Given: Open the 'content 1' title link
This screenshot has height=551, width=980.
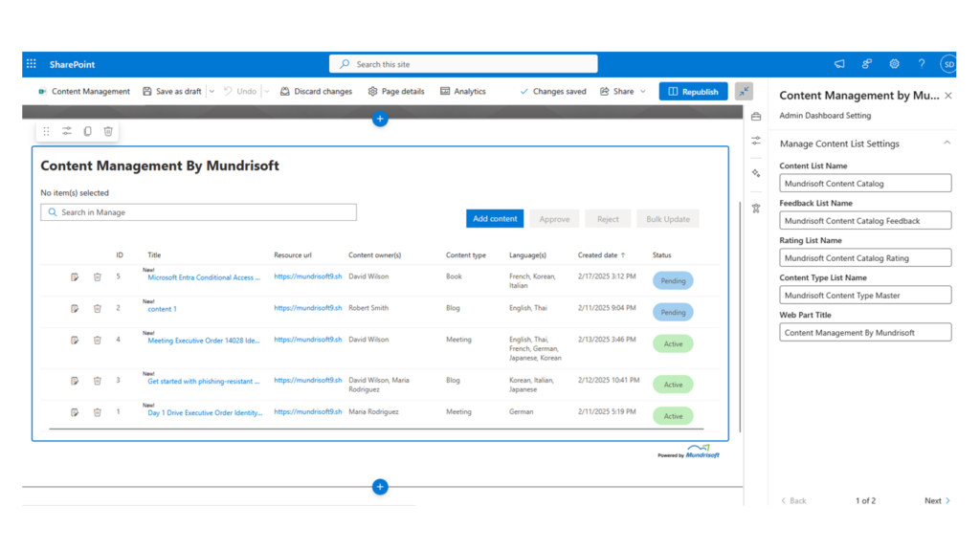Looking at the screenshot, I should point(162,309).
